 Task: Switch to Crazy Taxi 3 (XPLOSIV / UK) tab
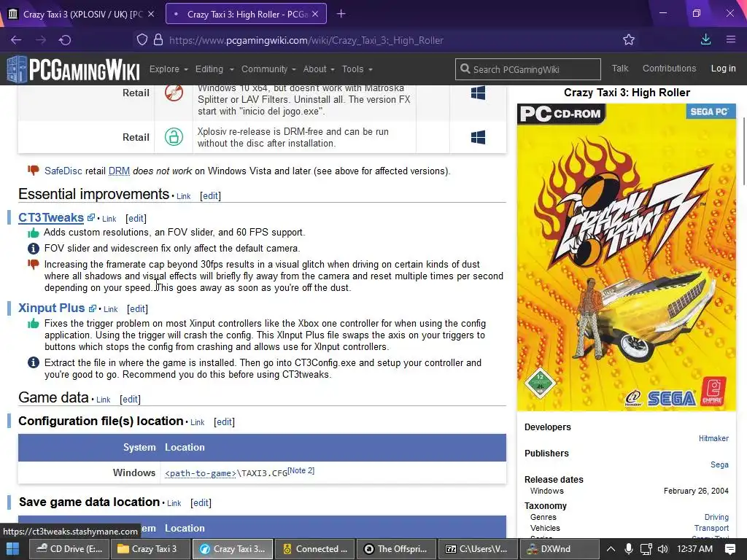point(82,14)
